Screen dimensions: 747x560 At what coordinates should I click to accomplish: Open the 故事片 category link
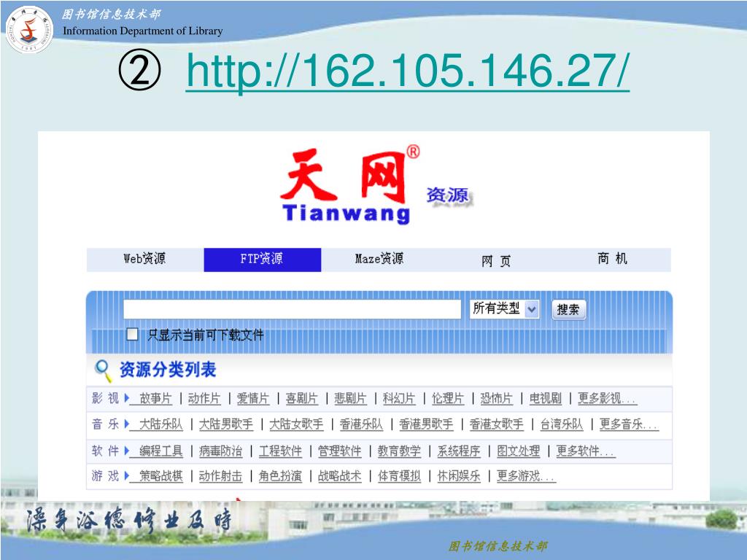click(x=155, y=399)
